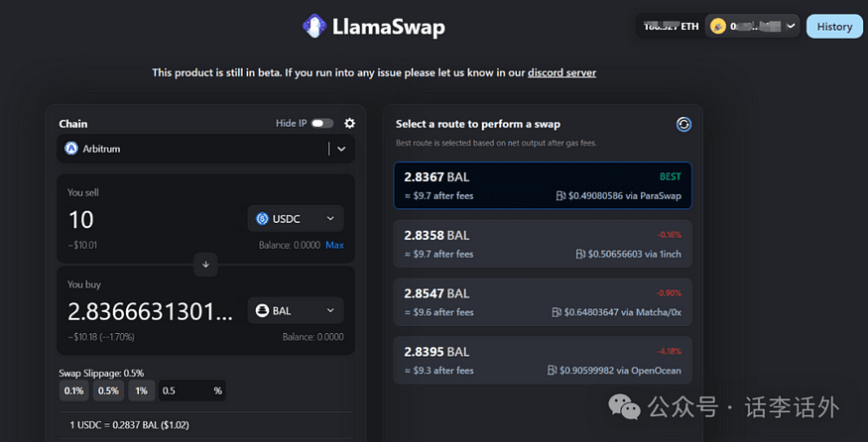The height and width of the screenshot is (442, 868).
Task: Click the gas pump icon on OpenOcean route
Action: coord(552,370)
